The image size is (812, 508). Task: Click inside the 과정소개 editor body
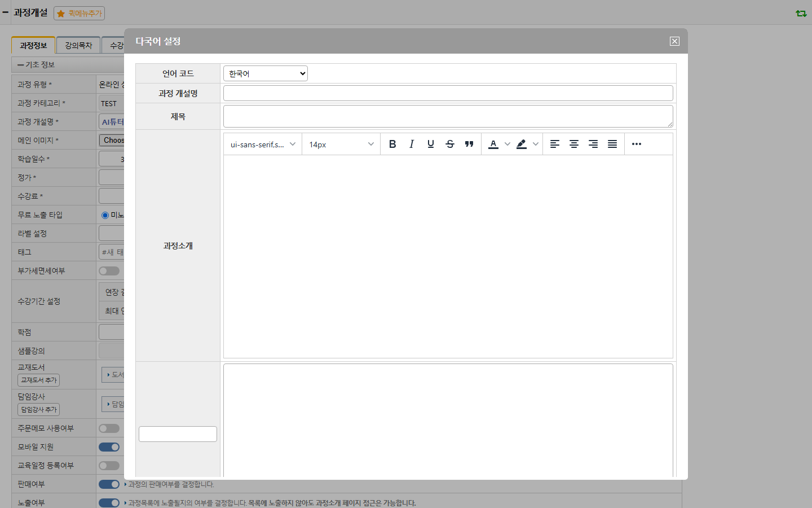[448, 256]
